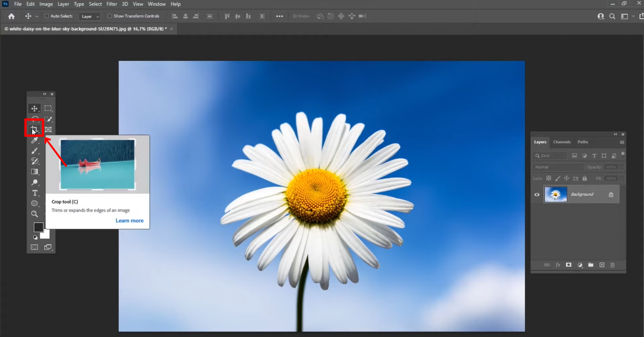644x337 pixels.
Task: Filter layers by adjustment layers icon
Action: tap(585, 156)
